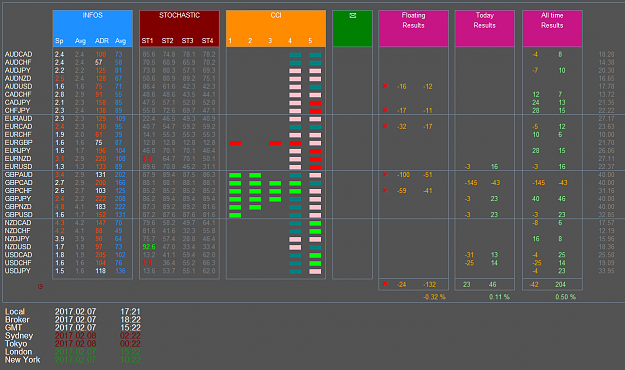Select the Today Results header

485,28
